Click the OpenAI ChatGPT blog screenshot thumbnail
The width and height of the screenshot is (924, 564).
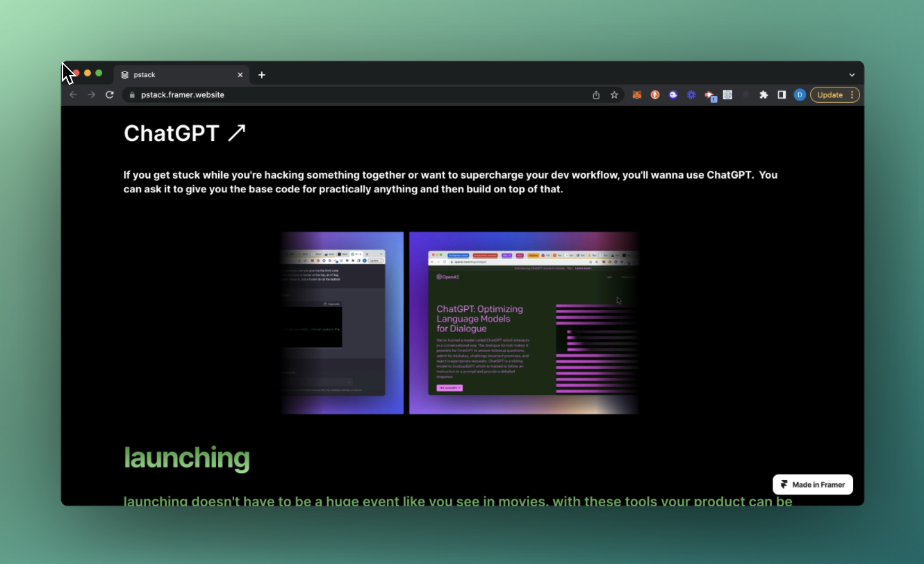click(x=524, y=323)
